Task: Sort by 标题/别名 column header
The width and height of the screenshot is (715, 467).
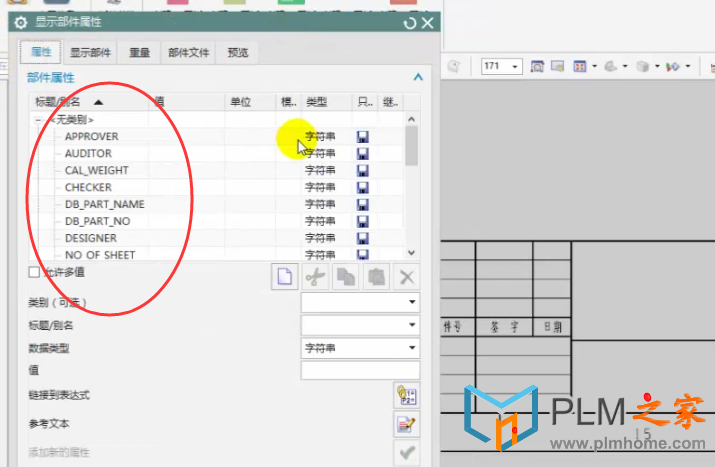Action: (89, 102)
